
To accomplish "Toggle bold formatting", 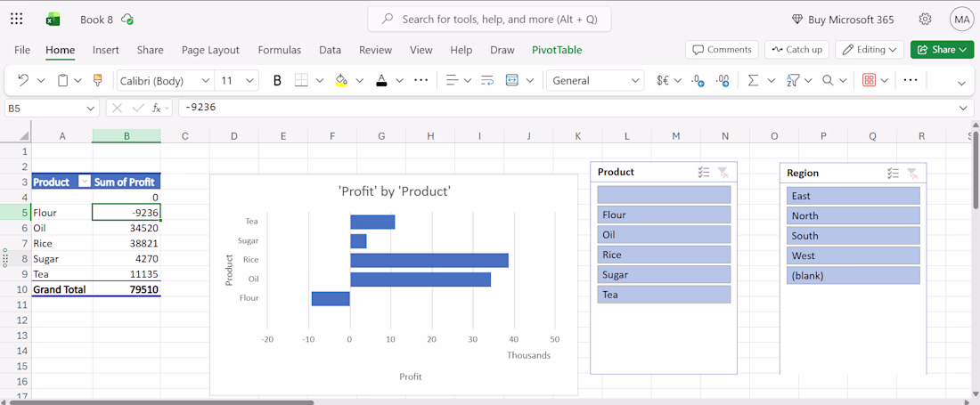I will click(x=277, y=80).
